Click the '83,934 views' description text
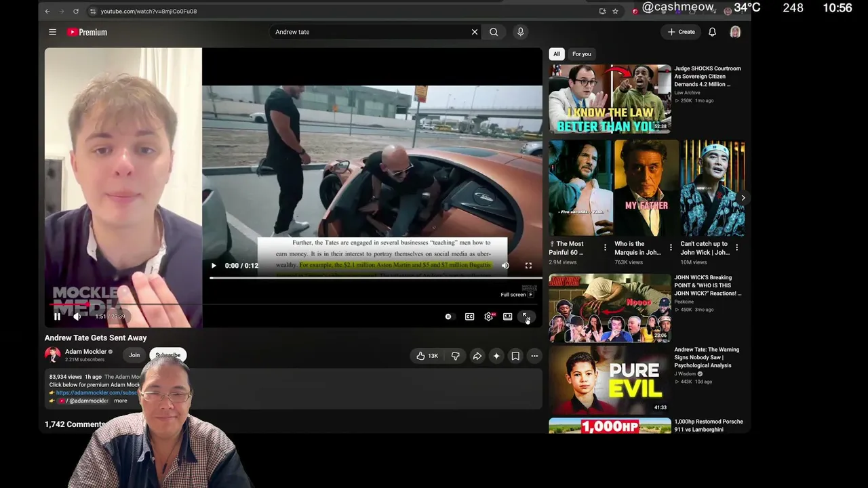This screenshot has width=868, height=488. [66, 377]
